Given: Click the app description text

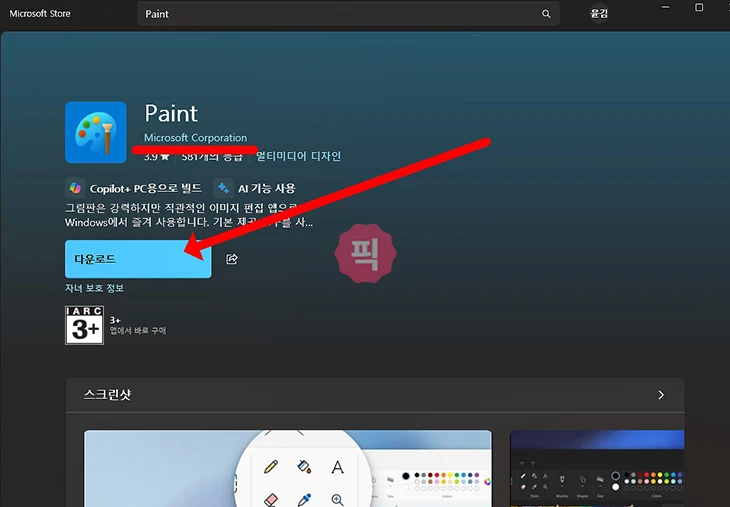Looking at the screenshot, I should (x=189, y=215).
